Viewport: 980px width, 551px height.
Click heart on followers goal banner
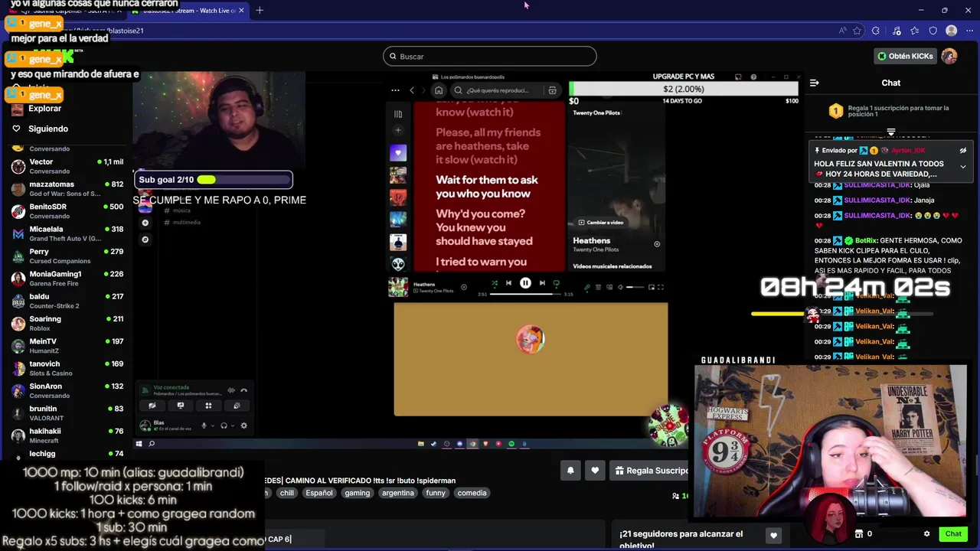773,536
